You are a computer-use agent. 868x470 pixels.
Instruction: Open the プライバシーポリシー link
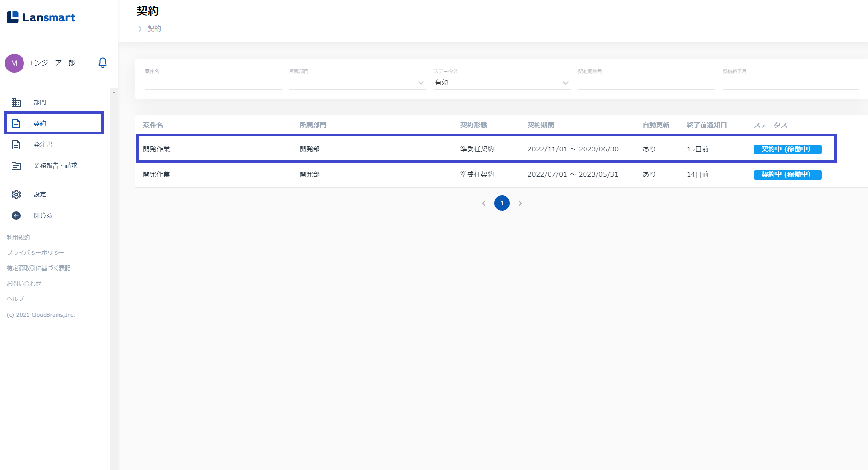click(x=35, y=253)
